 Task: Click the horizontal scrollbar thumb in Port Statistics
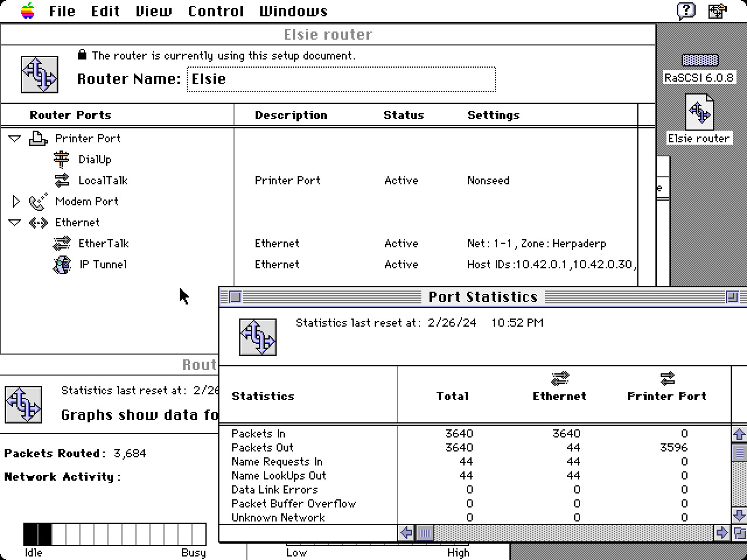click(425, 533)
